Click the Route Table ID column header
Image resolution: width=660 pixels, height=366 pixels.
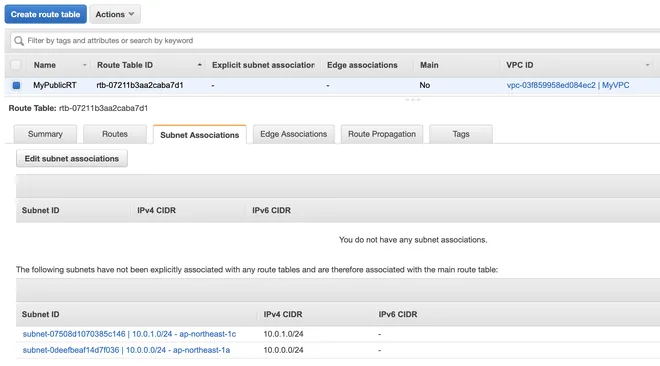(x=125, y=65)
